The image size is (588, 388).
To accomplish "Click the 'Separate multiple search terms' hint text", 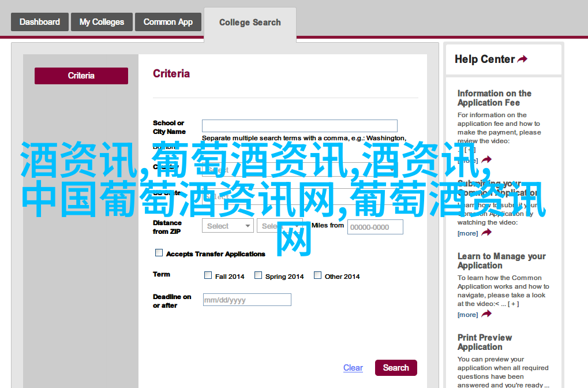I will click(x=304, y=138).
